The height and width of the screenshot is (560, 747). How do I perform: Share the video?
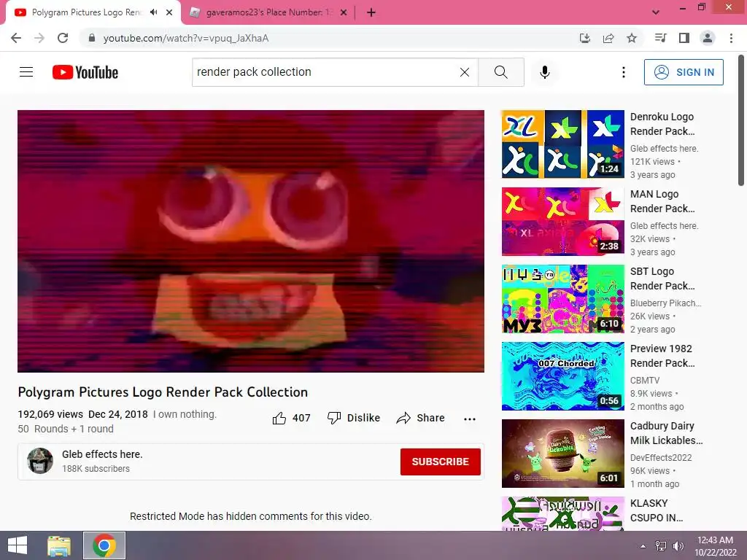[421, 418]
